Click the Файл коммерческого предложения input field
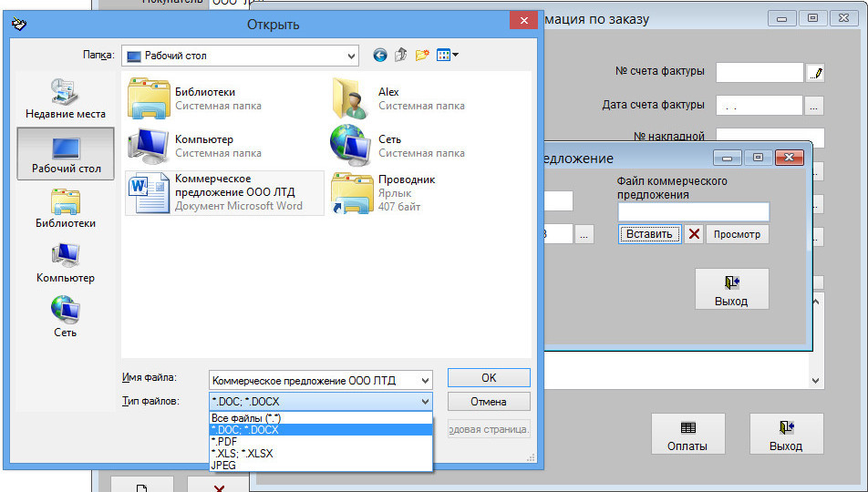This screenshot has height=492, width=868. (x=694, y=212)
